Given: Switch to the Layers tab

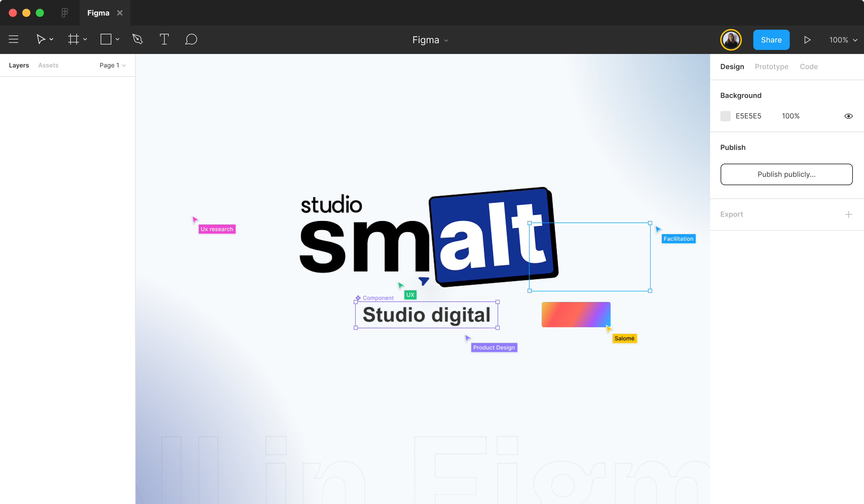Looking at the screenshot, I should tap(19, 65).
